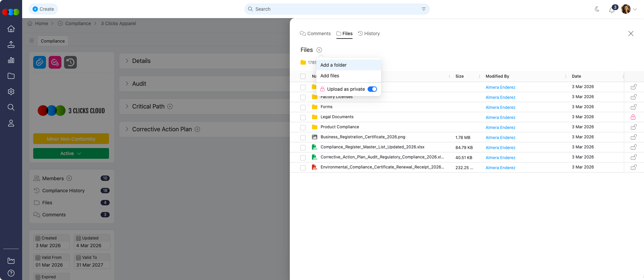This screenshot has height=280, width=644.
Task: Check the box for Forms folder
Action: point(303,107)
